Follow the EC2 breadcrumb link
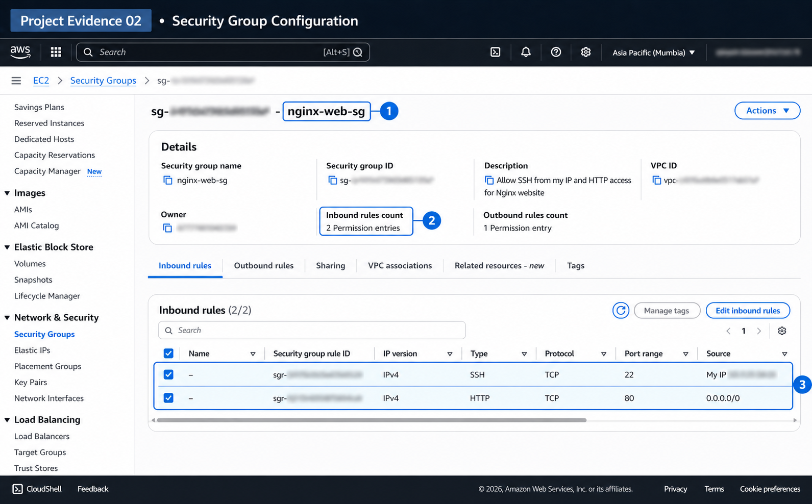812x504 pixels. tap(41, 81)
